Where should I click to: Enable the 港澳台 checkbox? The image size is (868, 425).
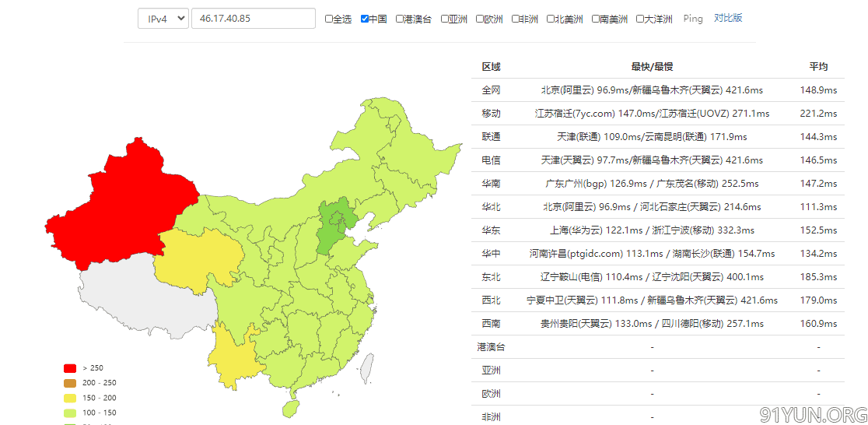400,19
